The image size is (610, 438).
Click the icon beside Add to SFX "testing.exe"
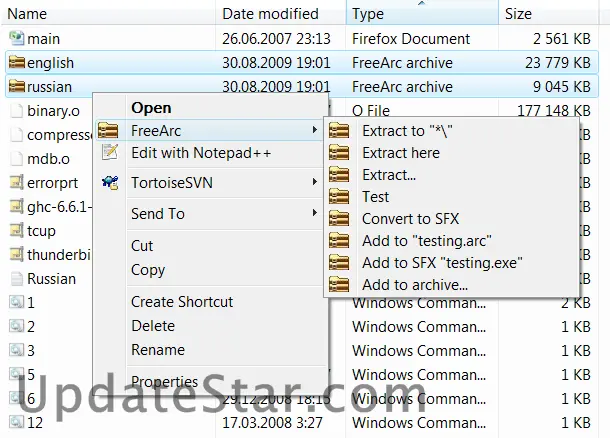339,263
